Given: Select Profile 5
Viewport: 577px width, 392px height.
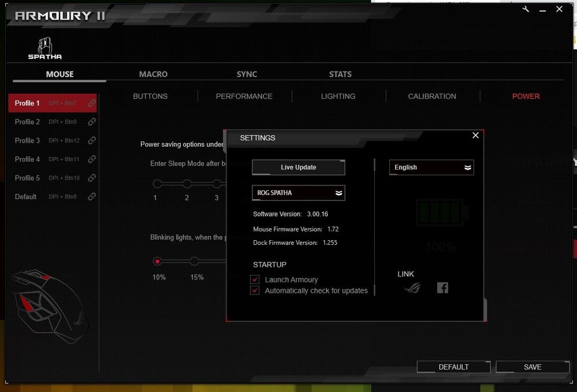Looking at the screenshot, I should tap(27, 178).
